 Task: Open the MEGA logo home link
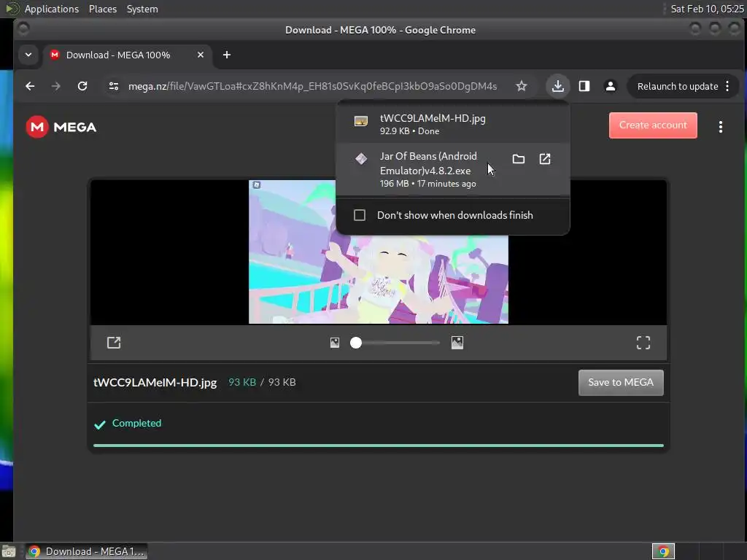click(x=61, y=127)
